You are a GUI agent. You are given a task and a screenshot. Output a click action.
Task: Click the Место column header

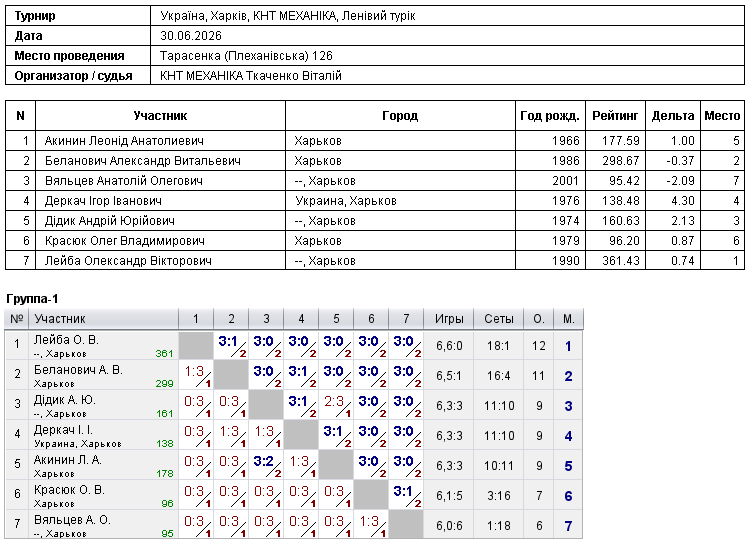tap(722, 116)
